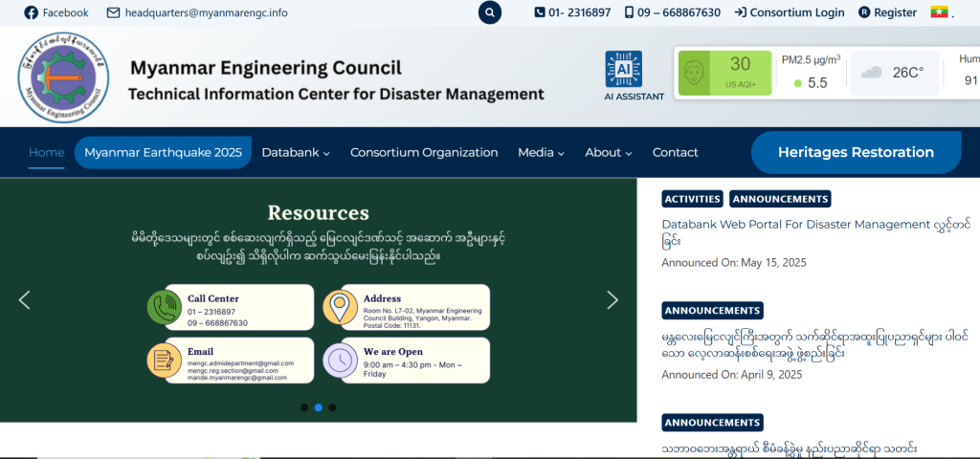The height and width of the screenshot is (459, 980).
Task: Click the cloud weather icon
Action: click(x=871, y=73)
